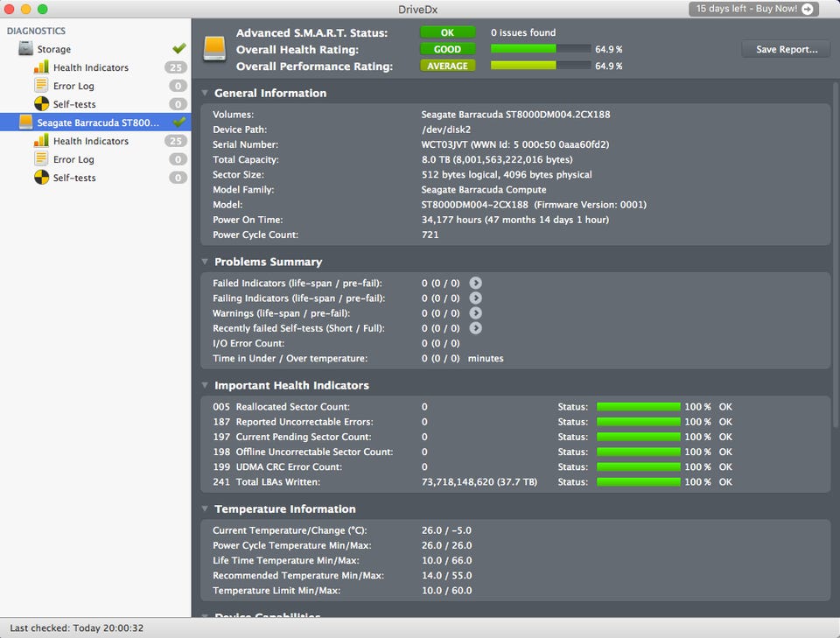The image size is (840, 638).
Task: Click the serial number WCT03JVT value
Action: point(514,144)
